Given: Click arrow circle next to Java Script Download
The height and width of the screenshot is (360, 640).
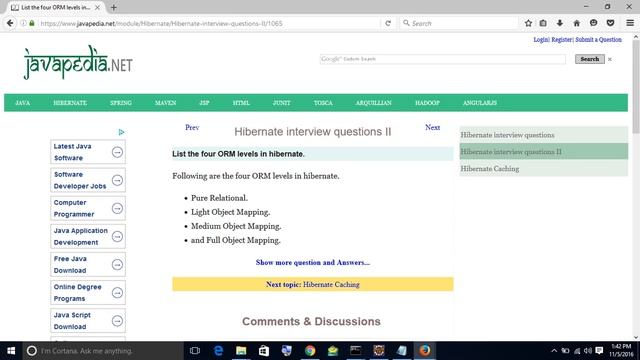Looking at the screenshot, I should pyautogui.click(x=117, y=321).
